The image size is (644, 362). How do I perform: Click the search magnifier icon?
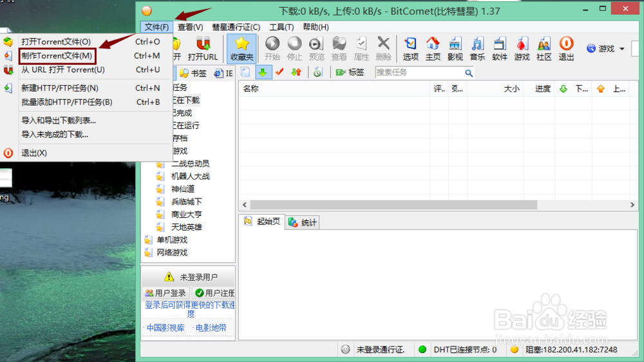[469, 73]
